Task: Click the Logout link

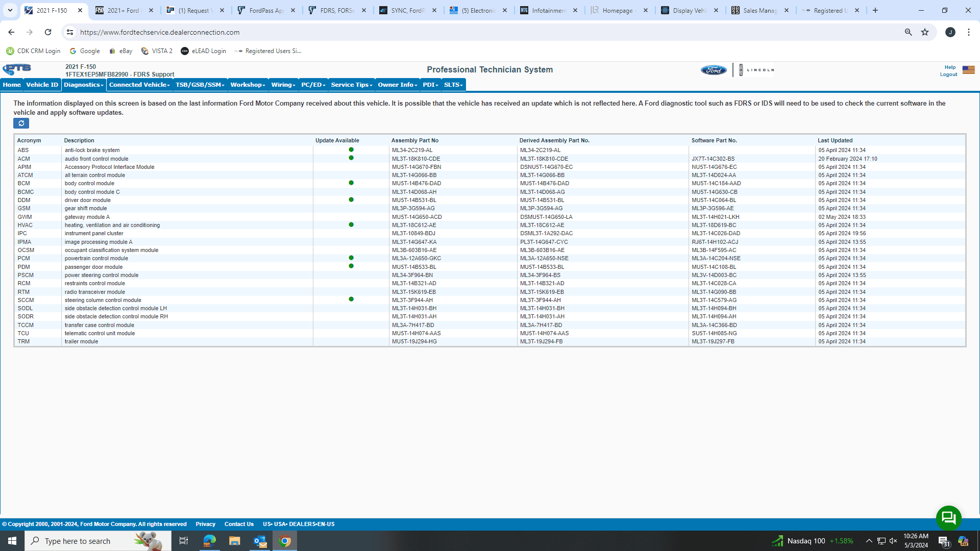Action: click(x=948, y=74)
